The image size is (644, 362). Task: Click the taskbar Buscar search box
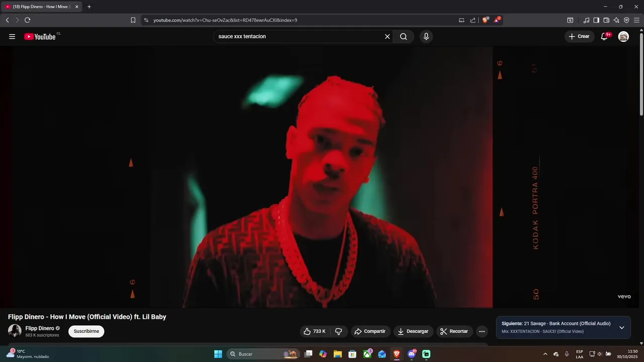(263, 354)
